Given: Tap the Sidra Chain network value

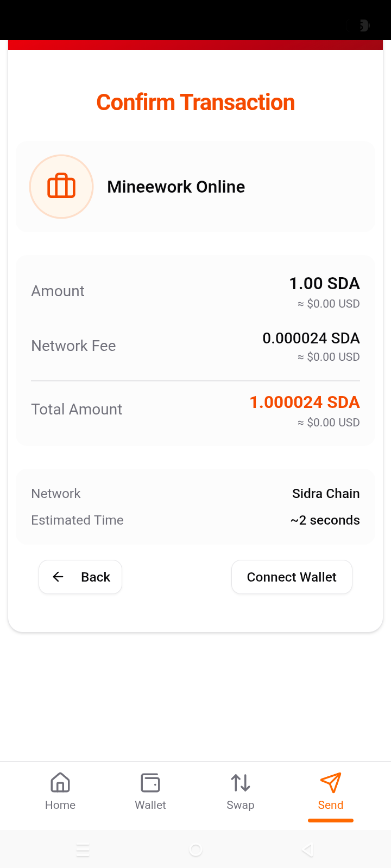Looking at the screenshot, I should click(326, 493).
